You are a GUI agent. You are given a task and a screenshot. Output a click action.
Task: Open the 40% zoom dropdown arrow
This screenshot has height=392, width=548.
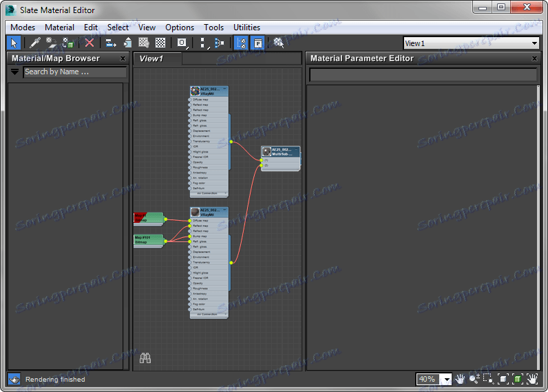pos(447,379)
